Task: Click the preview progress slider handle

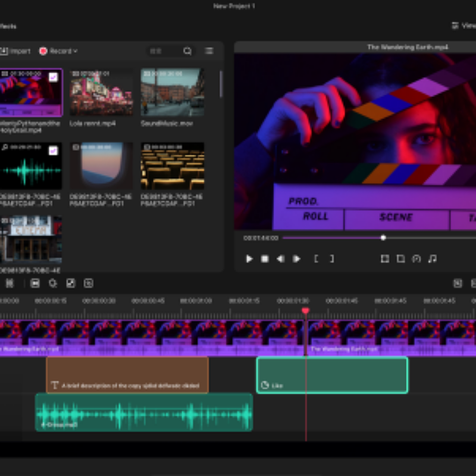Action: [383, 238]
